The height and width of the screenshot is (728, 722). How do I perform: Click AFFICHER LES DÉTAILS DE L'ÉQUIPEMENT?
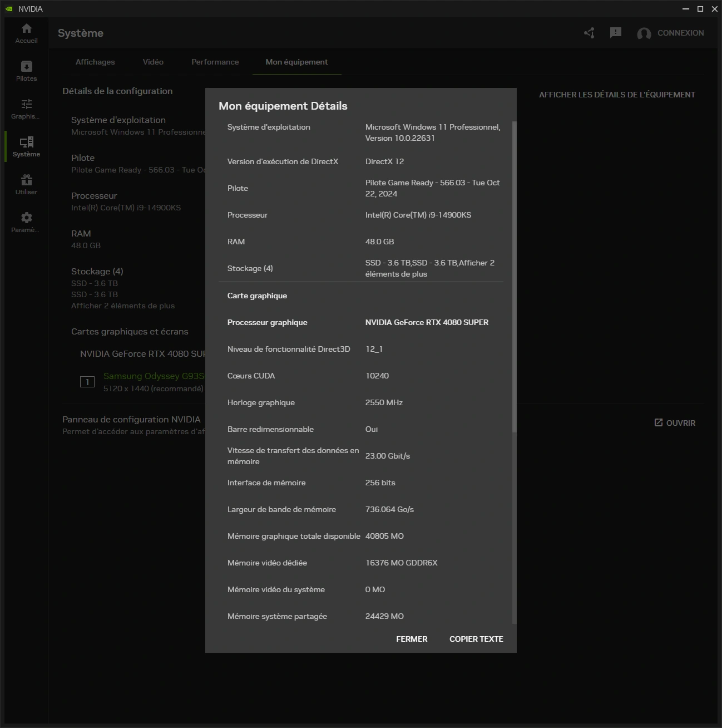pyautogui.click(x=617, y=95)
